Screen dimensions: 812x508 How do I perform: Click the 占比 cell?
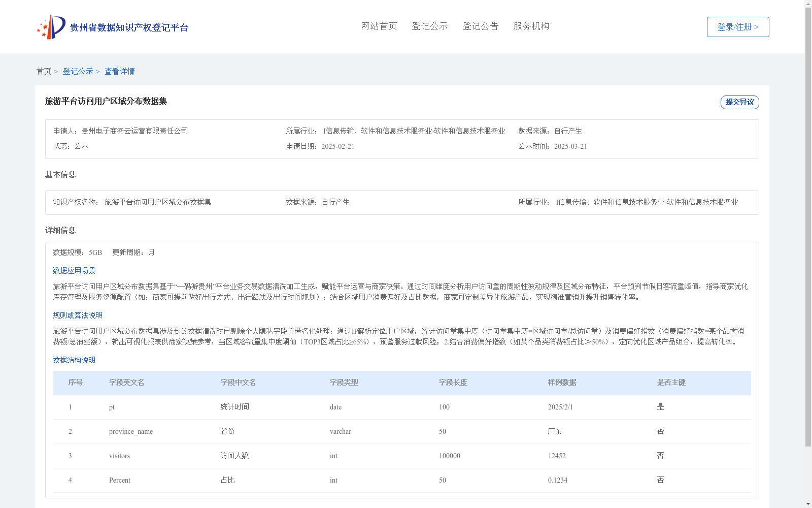point(228,480)
